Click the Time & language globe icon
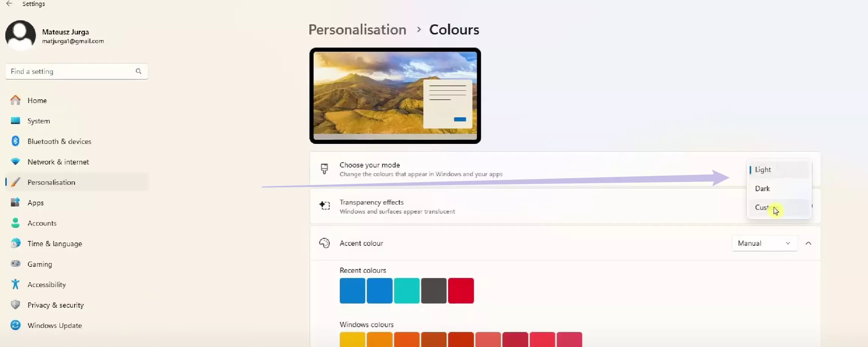 [15, 243]
